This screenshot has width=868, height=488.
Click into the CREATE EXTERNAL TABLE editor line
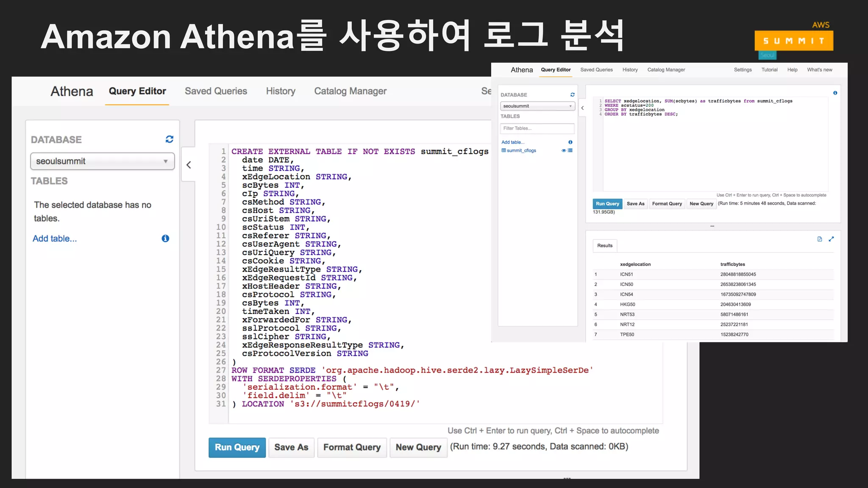click(359, 152)
